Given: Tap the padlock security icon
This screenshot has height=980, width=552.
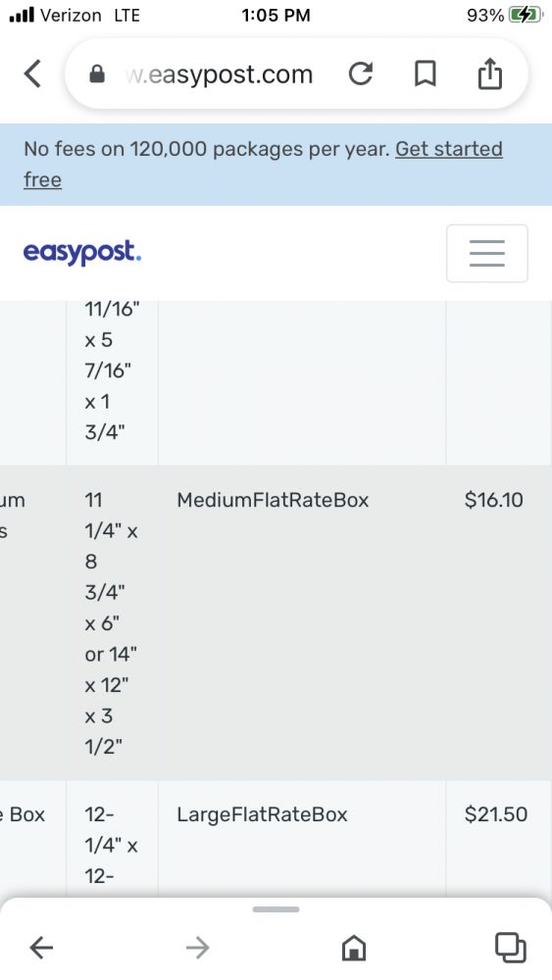Looking at the screenshot, I should click(97, 74).
